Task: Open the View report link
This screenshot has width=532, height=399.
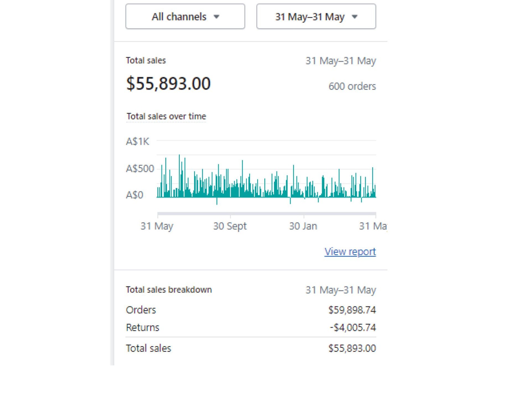Action: coord(350,252)
